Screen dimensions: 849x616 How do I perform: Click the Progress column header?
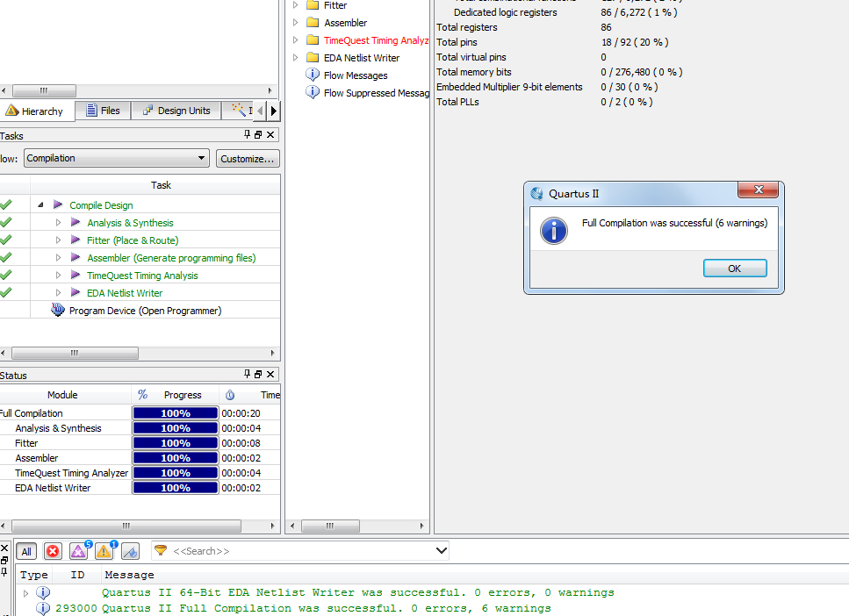[176, 395]
